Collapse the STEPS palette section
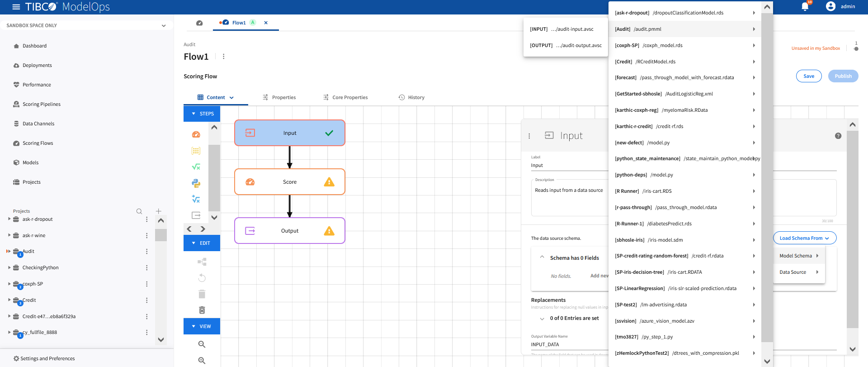The width and height of the screenshot is (868, 367). tap(202, 114)
